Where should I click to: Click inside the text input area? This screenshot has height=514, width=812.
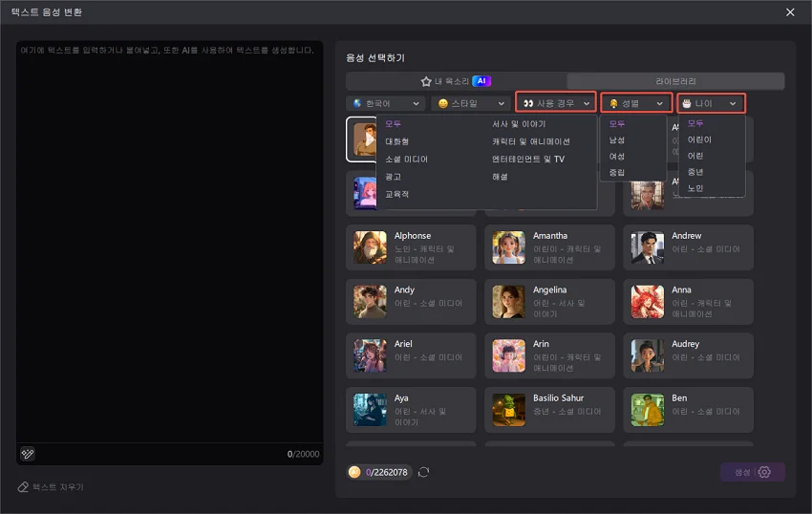coord(169,244)
